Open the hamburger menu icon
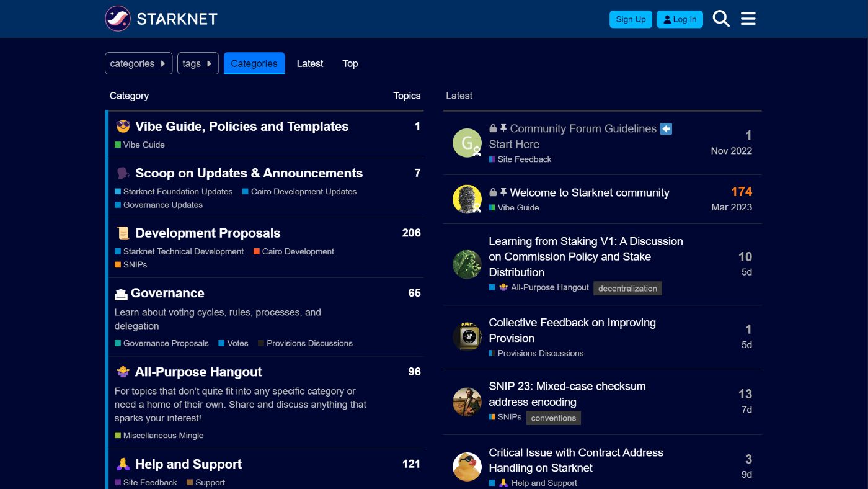 [x=748, y=19]
